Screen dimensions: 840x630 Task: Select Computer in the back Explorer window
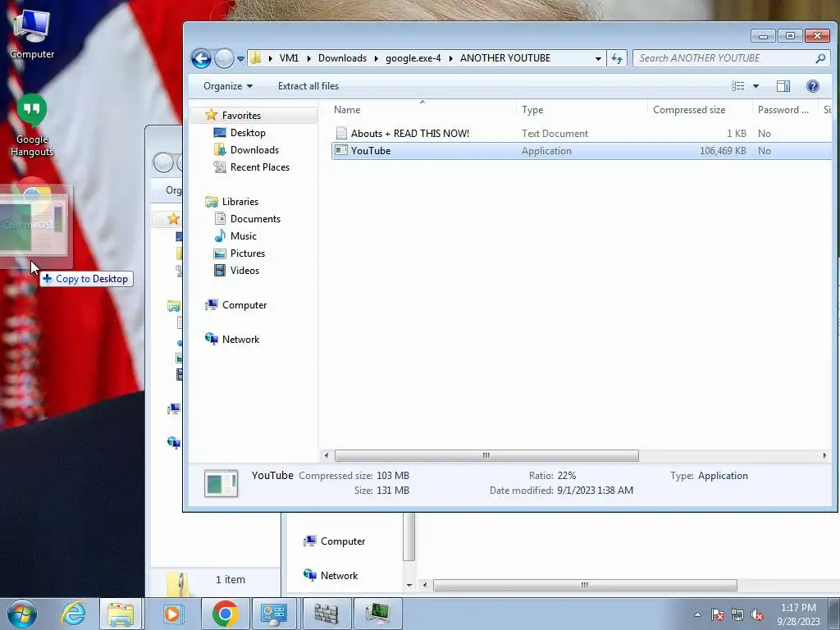coord(335,541)
